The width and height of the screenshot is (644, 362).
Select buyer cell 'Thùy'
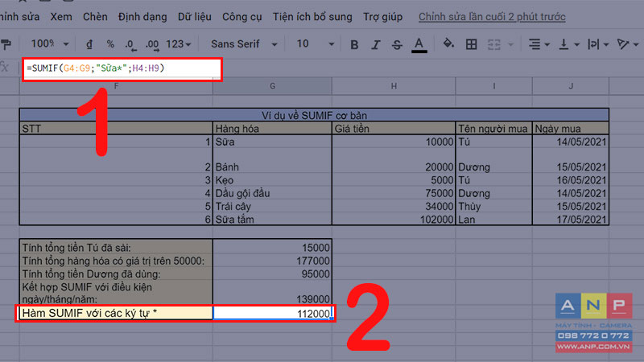pos(493,206)
